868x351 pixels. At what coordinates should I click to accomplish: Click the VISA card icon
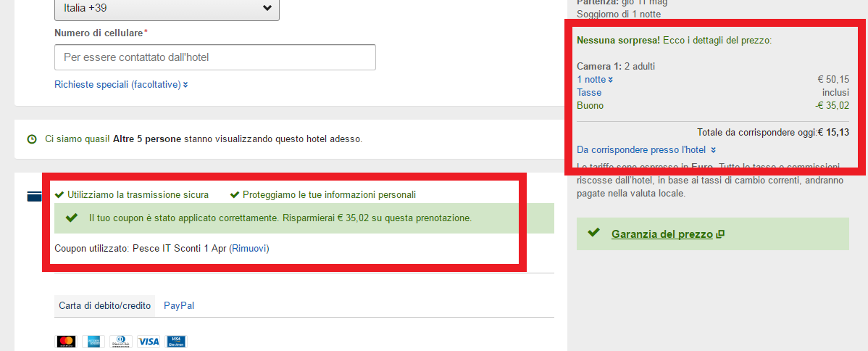tap(149, 341)
